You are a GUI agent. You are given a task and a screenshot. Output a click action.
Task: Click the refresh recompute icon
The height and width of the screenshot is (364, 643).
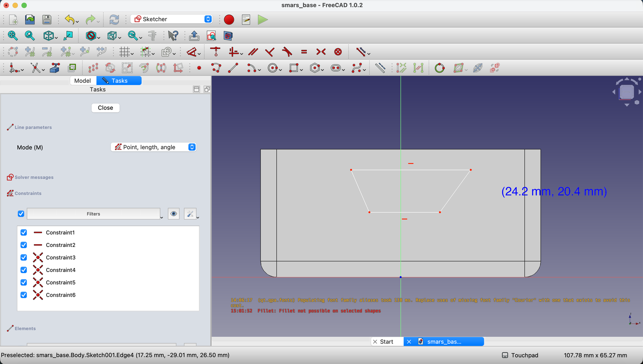(114, 19)
